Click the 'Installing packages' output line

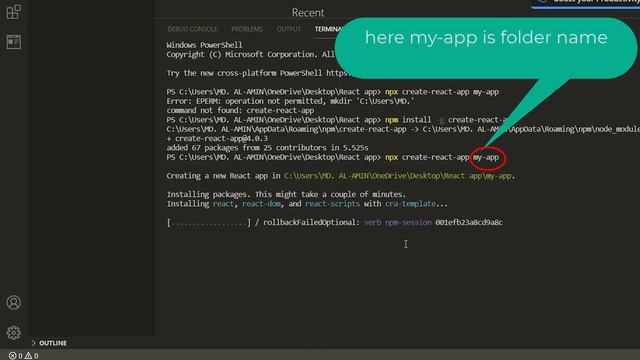(x=286, y=194)
